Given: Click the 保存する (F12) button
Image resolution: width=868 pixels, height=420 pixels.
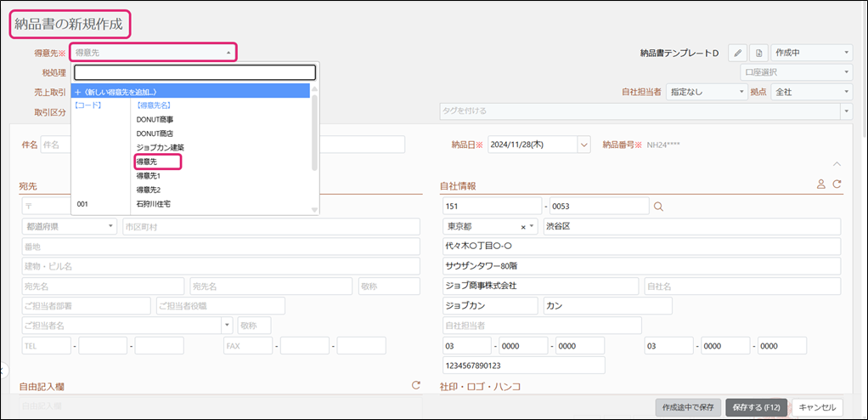Looking at the screenshot, I should (756, 406).
